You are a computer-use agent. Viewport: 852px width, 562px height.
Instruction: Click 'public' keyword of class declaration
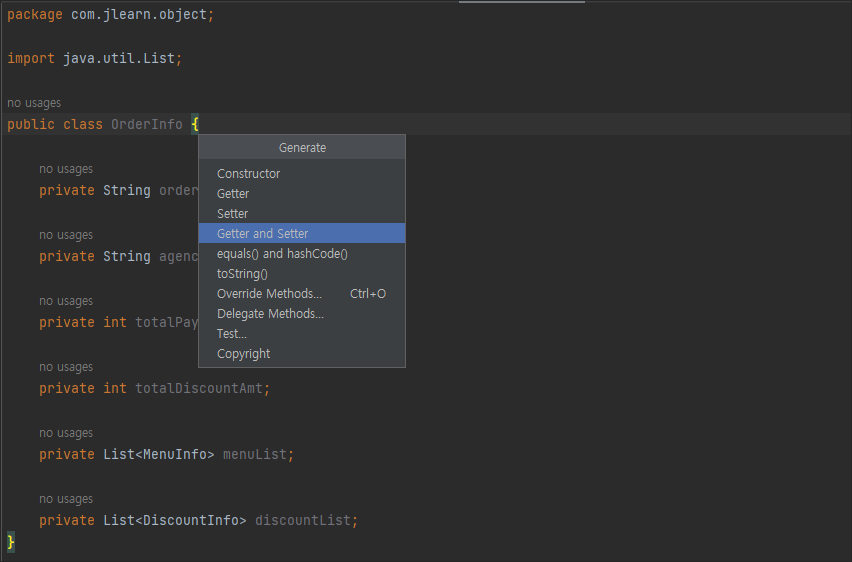31,124
